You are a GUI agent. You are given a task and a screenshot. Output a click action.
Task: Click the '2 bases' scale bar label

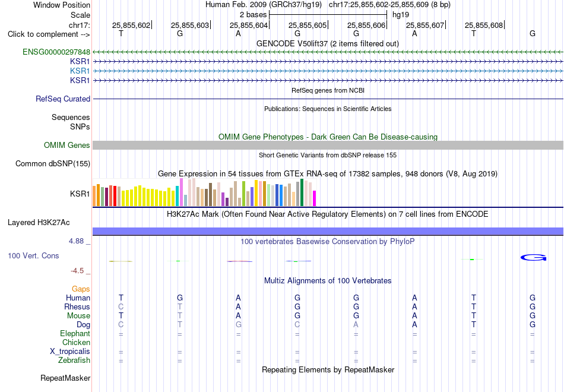[x=254, y=15]
